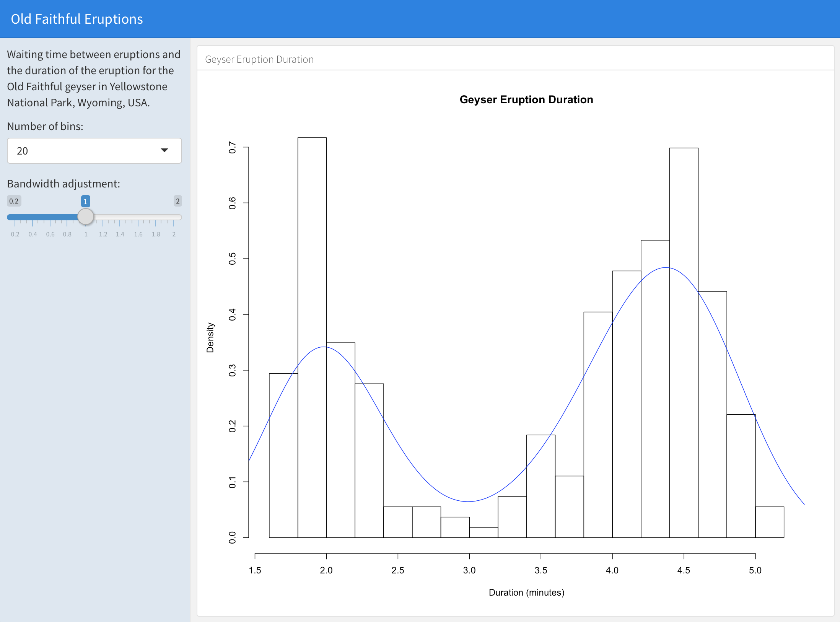The image size is (840, 622).
Task: Click the Geyser Eruption Duration panel header
Action: tap(259, 59)
